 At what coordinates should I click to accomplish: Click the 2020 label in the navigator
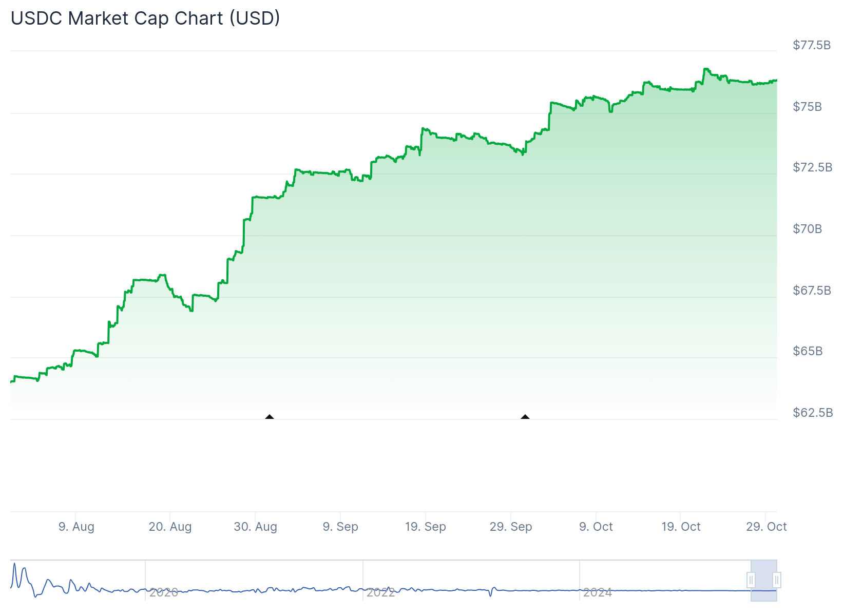(x=164, y=592)
